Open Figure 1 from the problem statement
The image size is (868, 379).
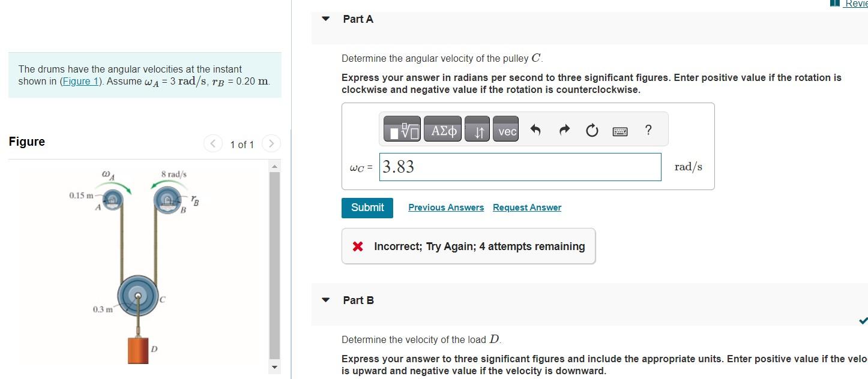click(80, 81)
